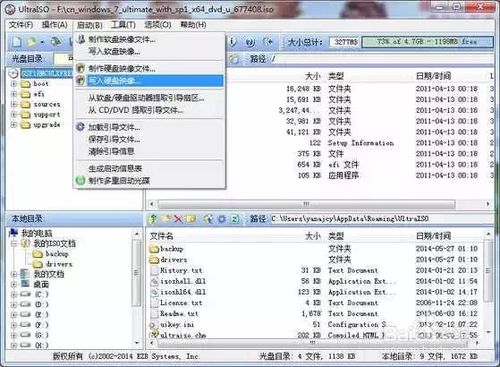This screenshot has width=500, height=367.
Task: Expand the (C:) drive node
Action: point(14,295)
